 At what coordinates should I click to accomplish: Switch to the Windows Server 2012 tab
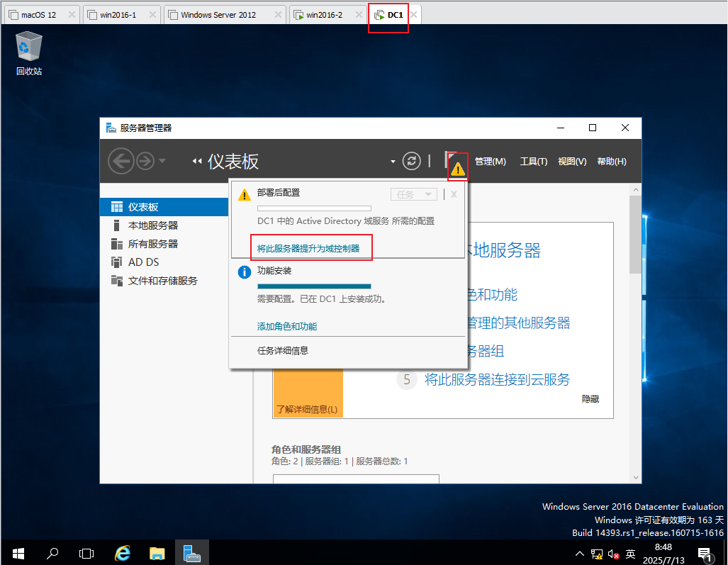pyautogui.click(x=218, y=15)
